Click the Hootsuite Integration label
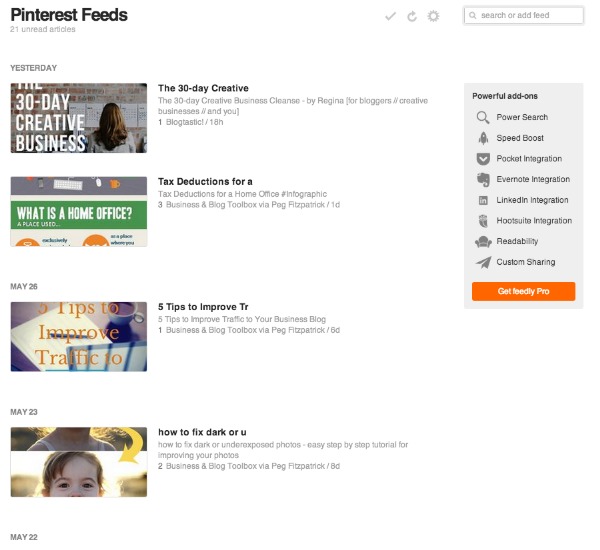Screen dimensions: 600x550 [x=534, y=221]
